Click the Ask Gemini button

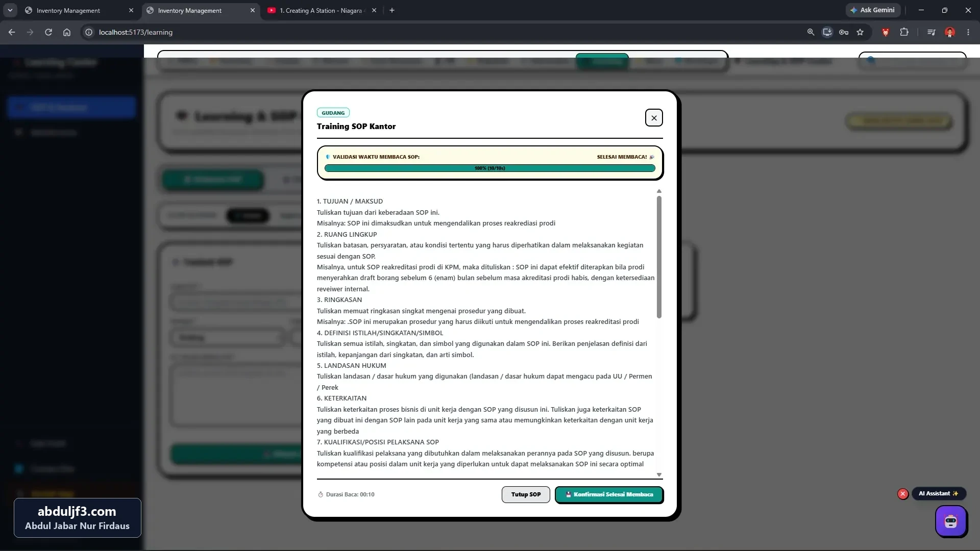click(x=872, y=10)
